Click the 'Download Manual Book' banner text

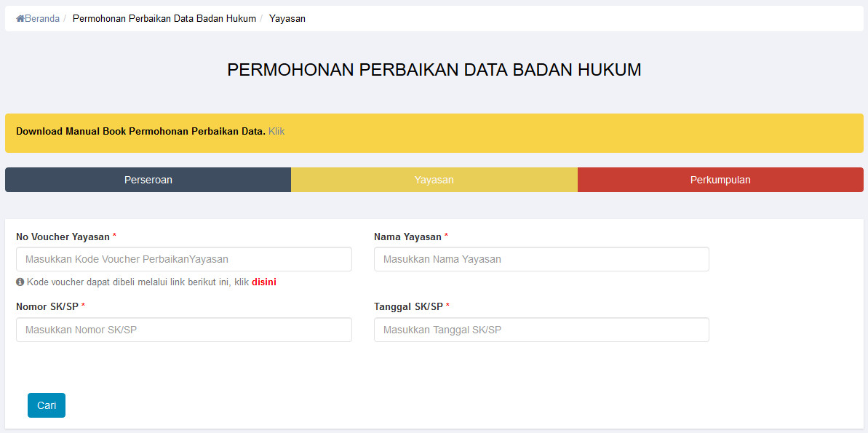[140, 132]
